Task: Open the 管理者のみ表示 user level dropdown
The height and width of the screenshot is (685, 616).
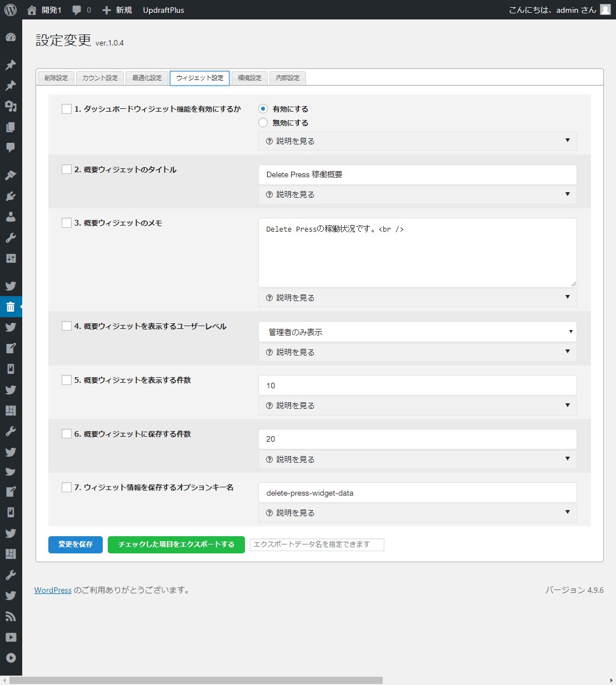Action: point(418,332)
